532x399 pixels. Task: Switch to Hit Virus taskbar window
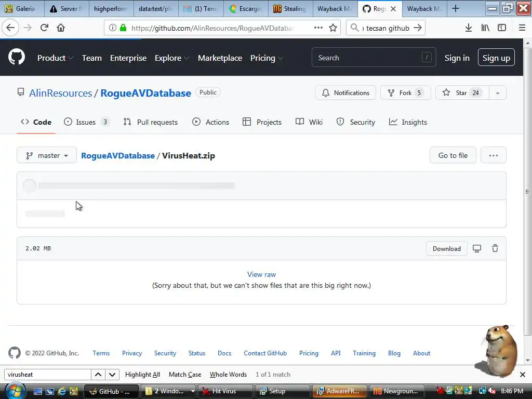(x=225, y=391)
